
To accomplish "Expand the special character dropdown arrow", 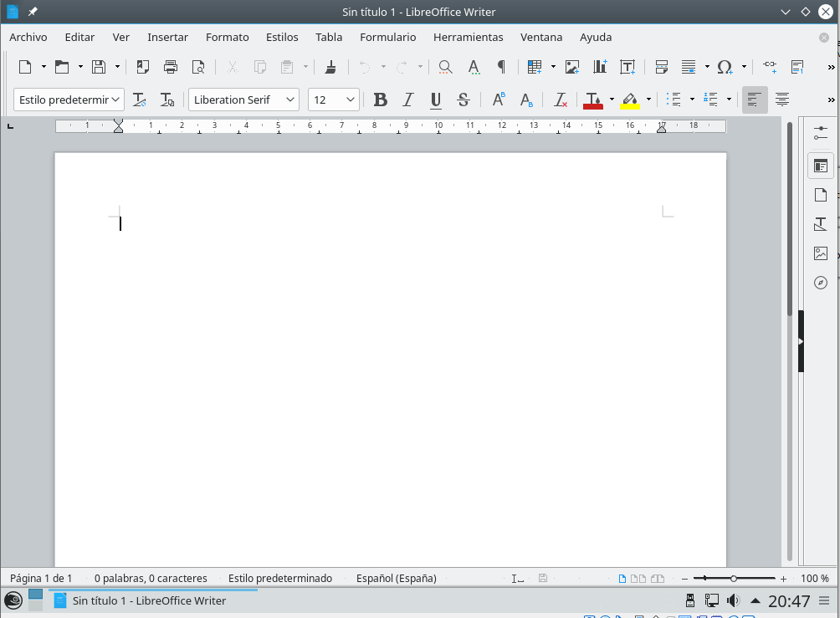I will point(744,67).
